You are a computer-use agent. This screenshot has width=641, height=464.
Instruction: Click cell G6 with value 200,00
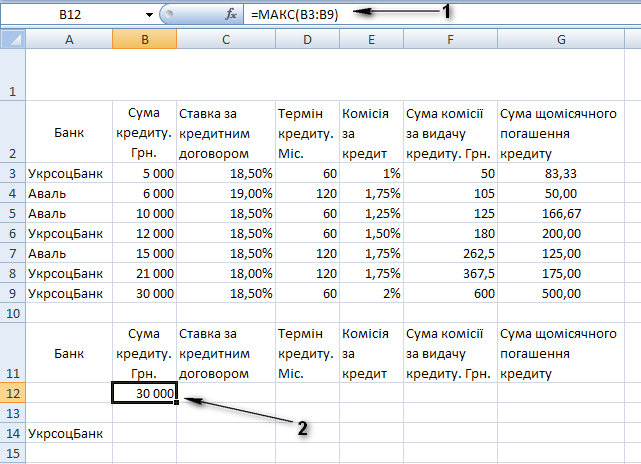pos(561,233)
